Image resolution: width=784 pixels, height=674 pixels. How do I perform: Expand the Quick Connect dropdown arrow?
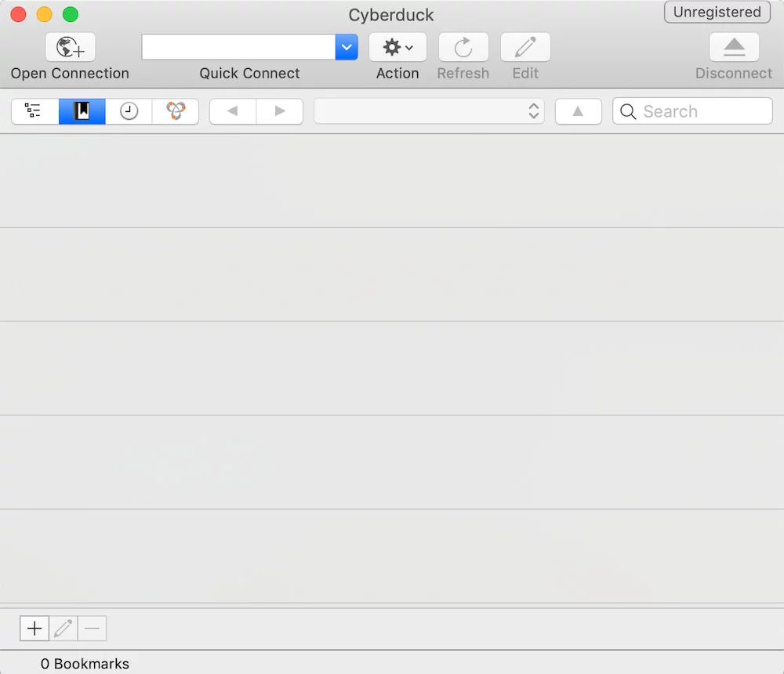pos(347,47)
